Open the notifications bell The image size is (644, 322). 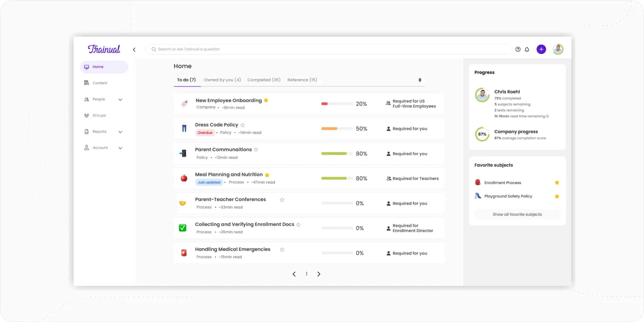[527, 49]
